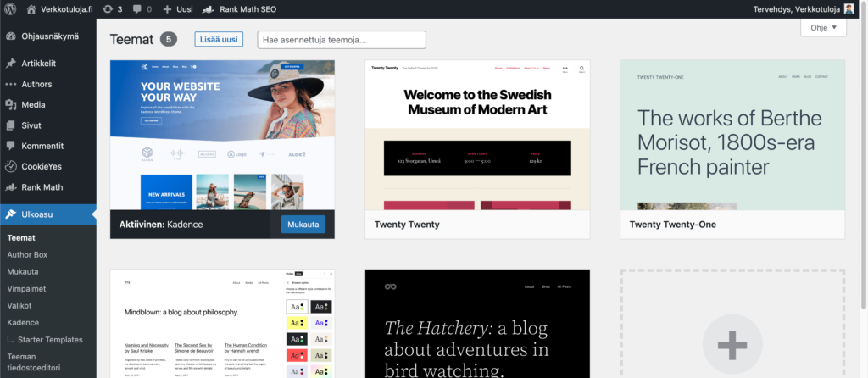Click the Media library icon
Screen dimensions: 868x378
pyautogui.click(x=10, y=104)
